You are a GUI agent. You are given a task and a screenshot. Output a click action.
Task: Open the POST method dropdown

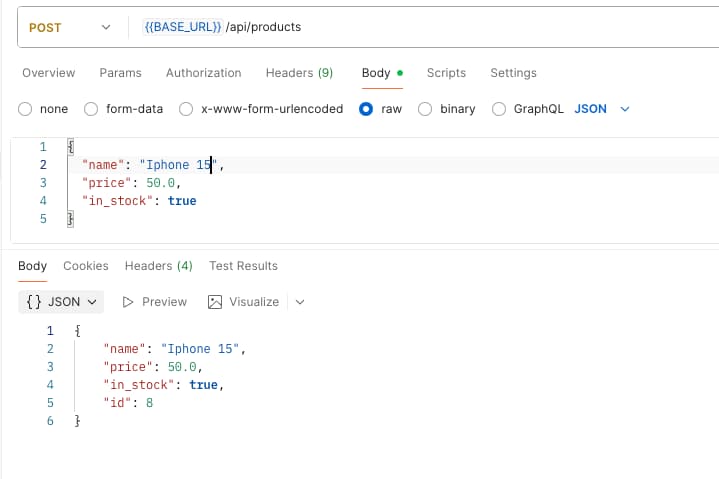pyautogui.click(x=68, y=28)
